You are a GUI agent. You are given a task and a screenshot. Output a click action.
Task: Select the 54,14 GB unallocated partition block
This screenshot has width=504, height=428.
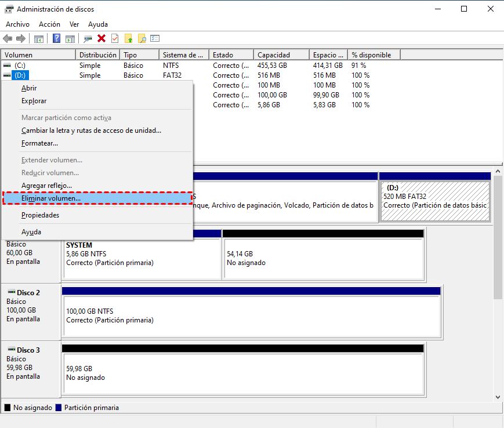pyautogui.click(x=323, y=258)
